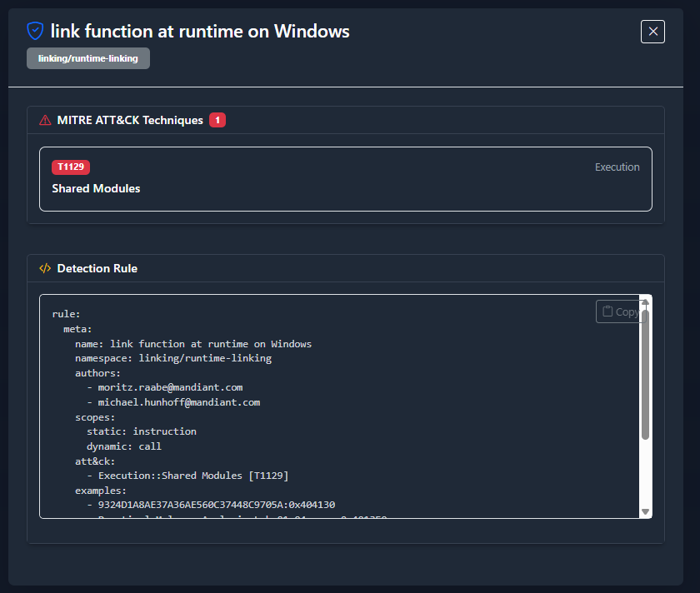Close the rule details dialog
700x593 pixels.
click(x=652, y=32)
